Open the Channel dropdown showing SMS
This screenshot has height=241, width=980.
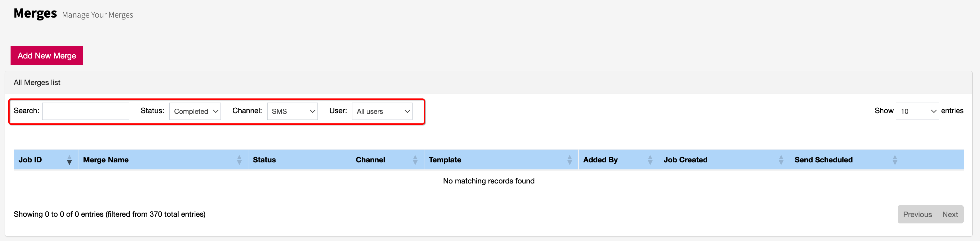pyautogui.click(x=292, y=111)
